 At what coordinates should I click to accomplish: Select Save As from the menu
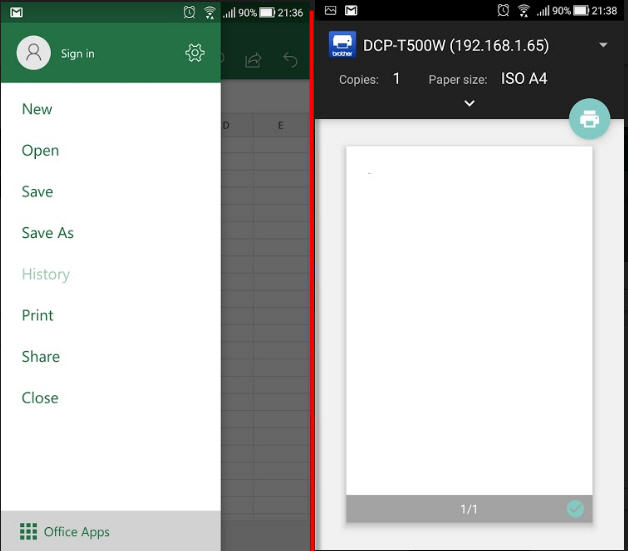coord(48,233)
